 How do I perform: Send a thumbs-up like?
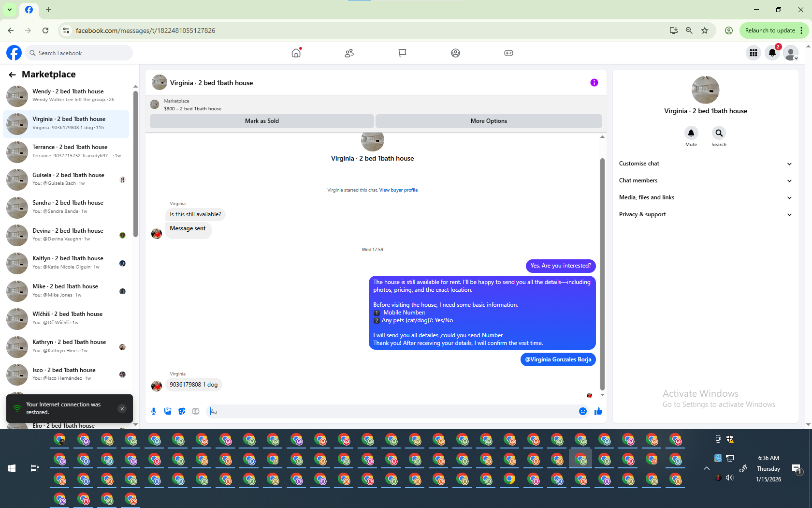point(598,411)
